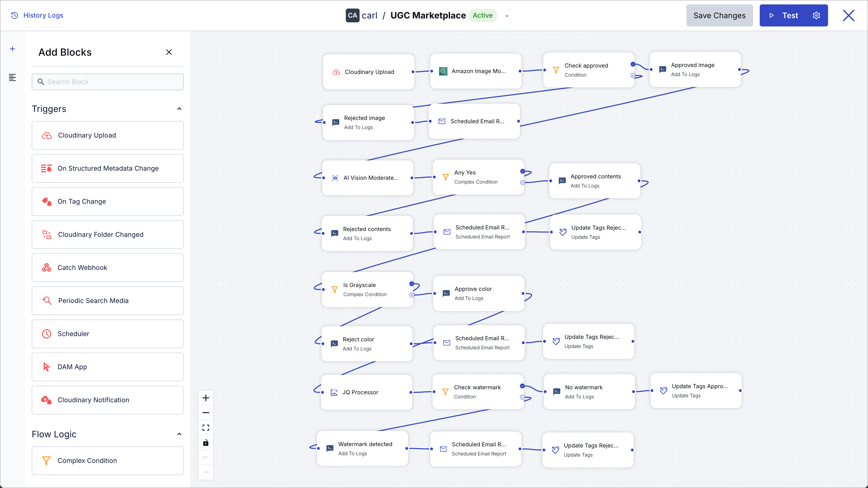Select On Tag Change trigger
This screenshot has width=868, height=488.
pyautogui.click(x=107, y=201)
